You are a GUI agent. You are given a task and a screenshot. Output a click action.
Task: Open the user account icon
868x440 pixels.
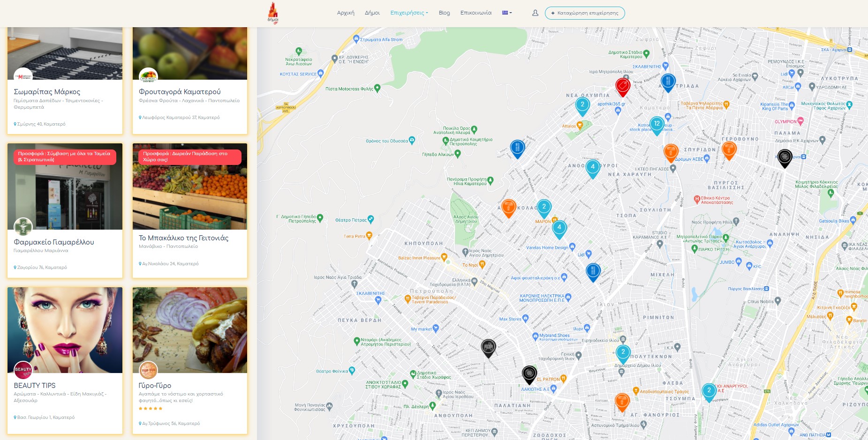click(x=535, y=13)
